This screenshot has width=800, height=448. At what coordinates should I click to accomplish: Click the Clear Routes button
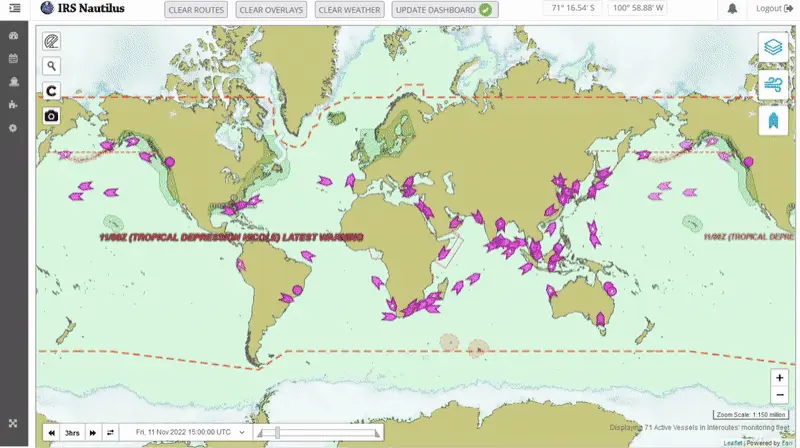[x=196, y=10]
